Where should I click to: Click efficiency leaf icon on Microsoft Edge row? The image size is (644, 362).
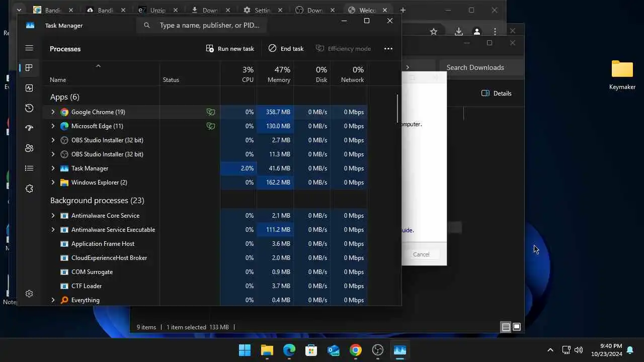click(x=211, y=126)
